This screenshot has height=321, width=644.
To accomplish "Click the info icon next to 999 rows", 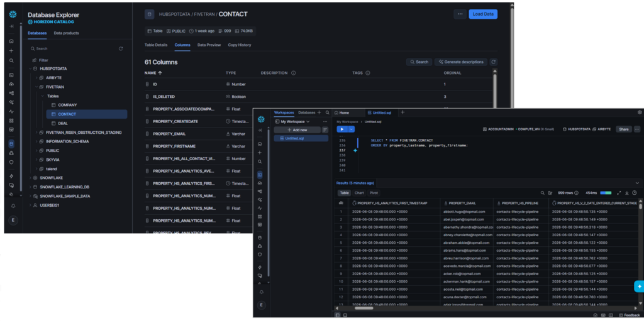I will point(576,193).
